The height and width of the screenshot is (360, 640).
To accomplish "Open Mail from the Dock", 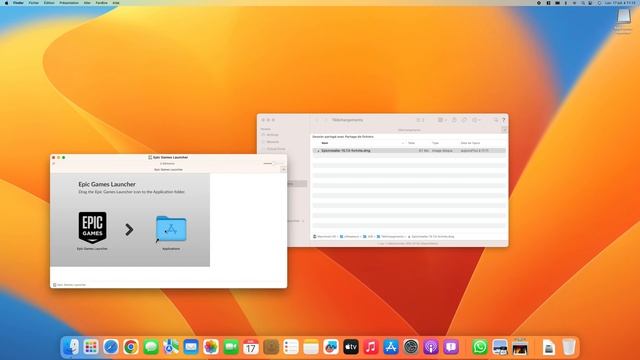I will [191, 347].
